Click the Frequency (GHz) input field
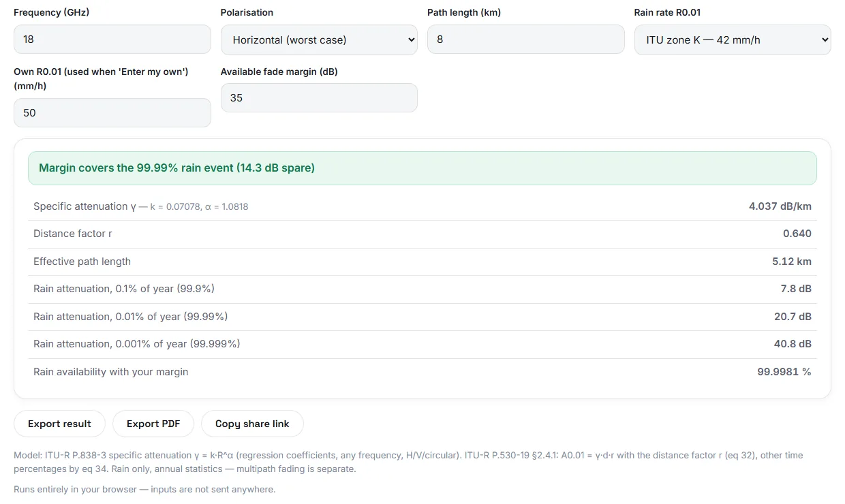The image size is (845, 504). click(x=112, y=40)
